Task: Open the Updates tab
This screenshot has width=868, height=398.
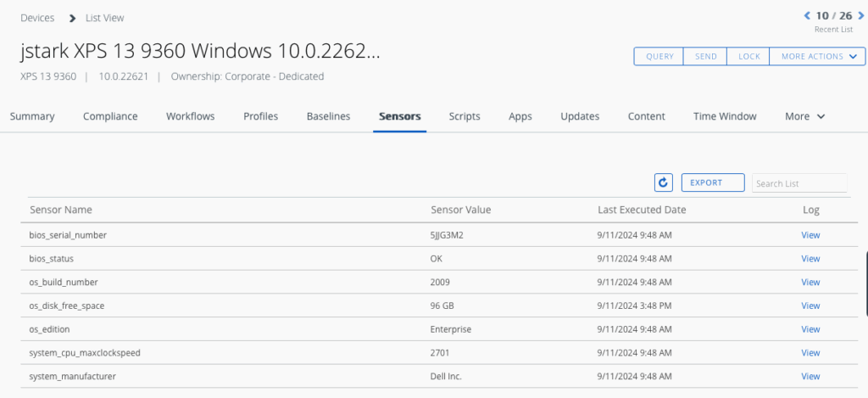Action: [x=580, y=116]
